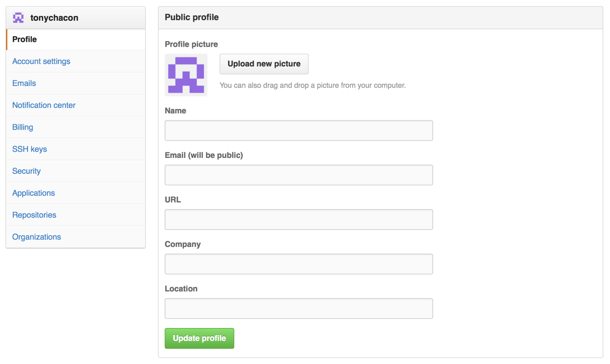Navigate to Billing settings
The width and height of the screenshot is (610, 364).
pos(23,127)
